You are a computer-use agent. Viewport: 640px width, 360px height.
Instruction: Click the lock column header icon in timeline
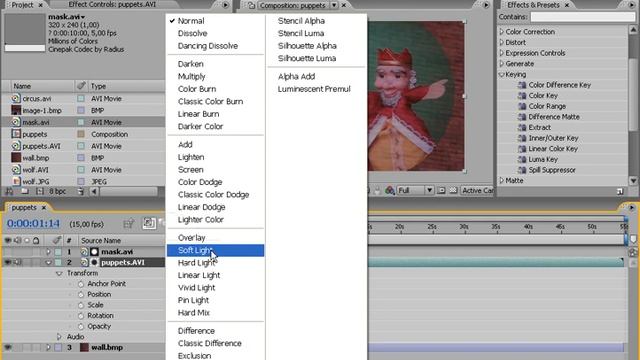(x=36, y=240)
